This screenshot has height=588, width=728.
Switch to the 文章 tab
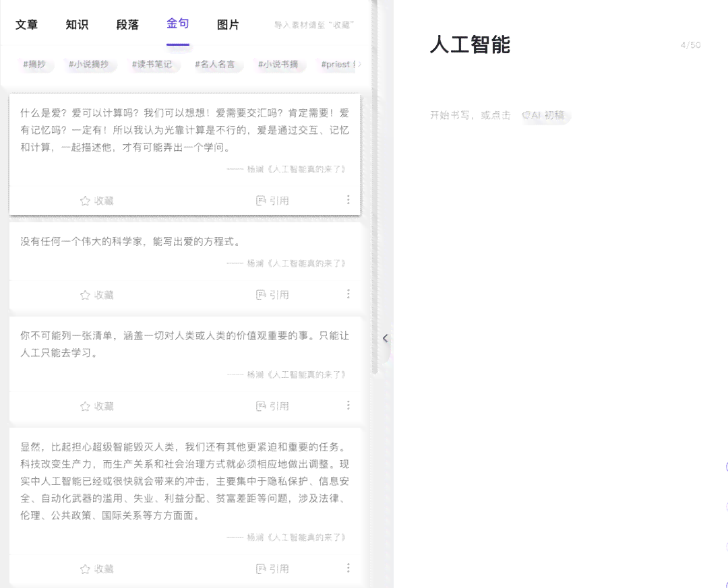click(x=26, y=25)
